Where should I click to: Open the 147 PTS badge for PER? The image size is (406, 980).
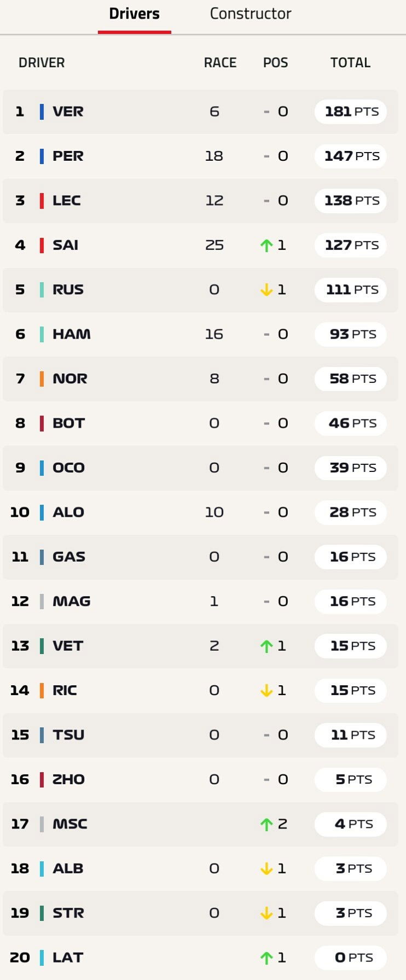351,156
